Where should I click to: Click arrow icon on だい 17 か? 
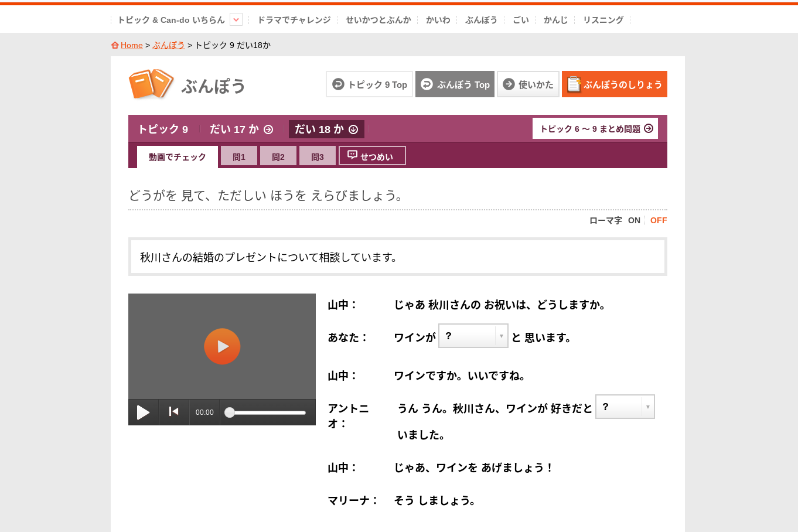268,129
